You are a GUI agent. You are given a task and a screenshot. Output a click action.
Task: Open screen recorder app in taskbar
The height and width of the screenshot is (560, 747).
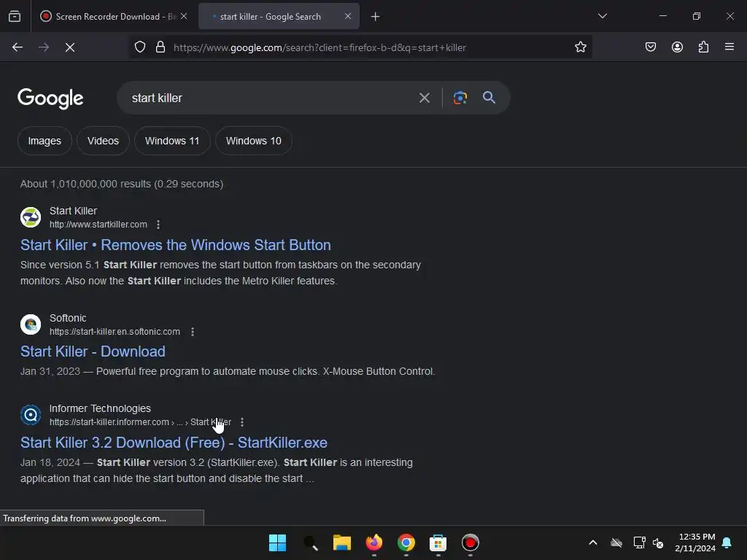click(x=471, y=542)
